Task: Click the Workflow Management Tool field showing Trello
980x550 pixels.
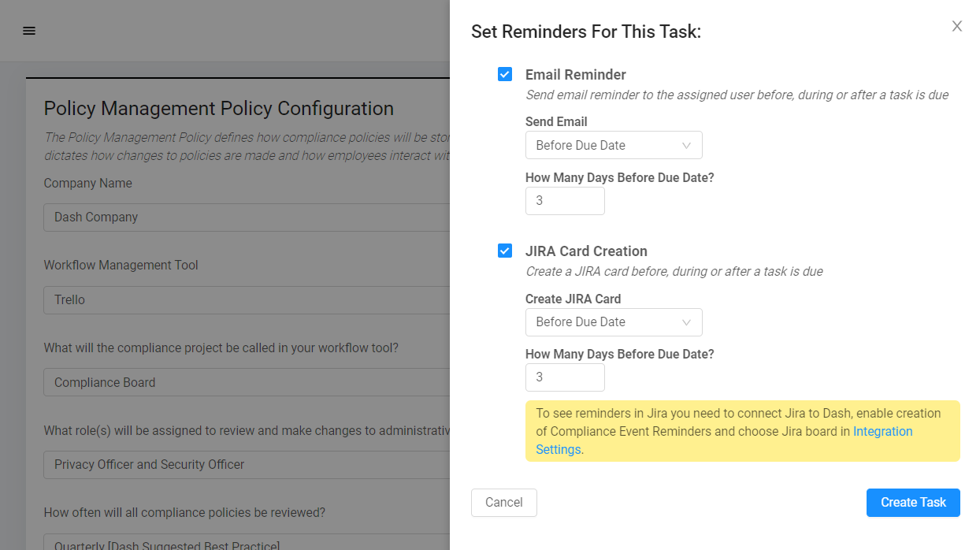Action: (x=246, y=300)
